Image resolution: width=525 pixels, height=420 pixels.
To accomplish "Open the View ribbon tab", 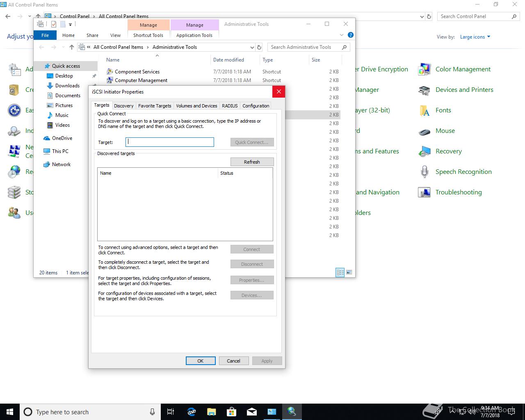I will click(116, 35).
